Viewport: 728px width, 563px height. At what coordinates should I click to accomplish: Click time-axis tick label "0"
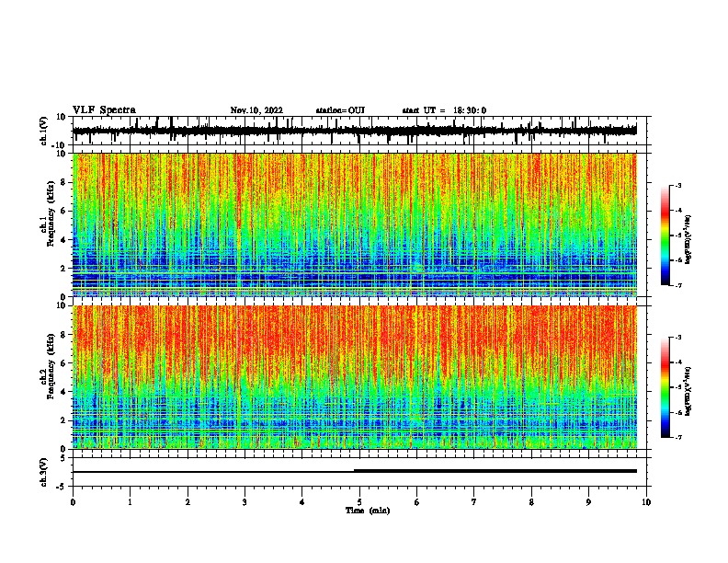(x=73, y=502)
